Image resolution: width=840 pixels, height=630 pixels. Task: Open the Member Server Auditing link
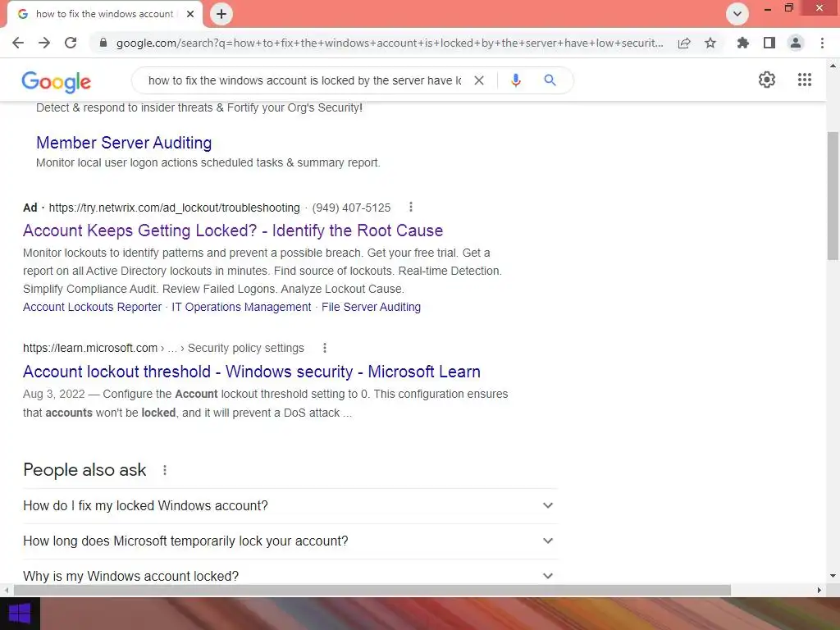click(124, 143)
